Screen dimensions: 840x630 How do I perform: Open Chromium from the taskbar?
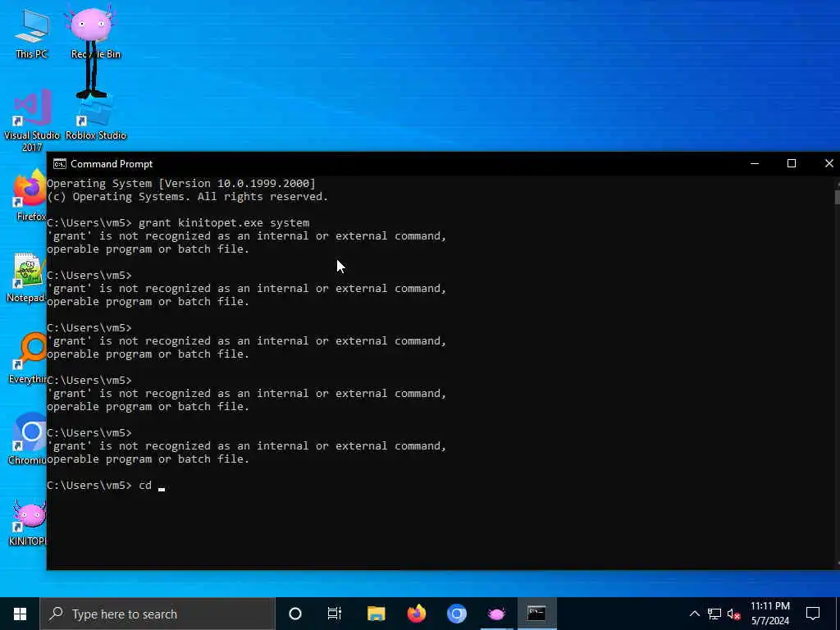pos(456,614)
